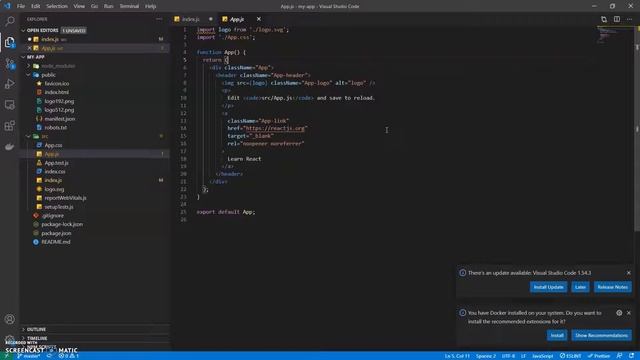Change the JavaScript language mode in status bar
Image resolution: width=640 pixels, height=360 pixels.
[542, 356]
